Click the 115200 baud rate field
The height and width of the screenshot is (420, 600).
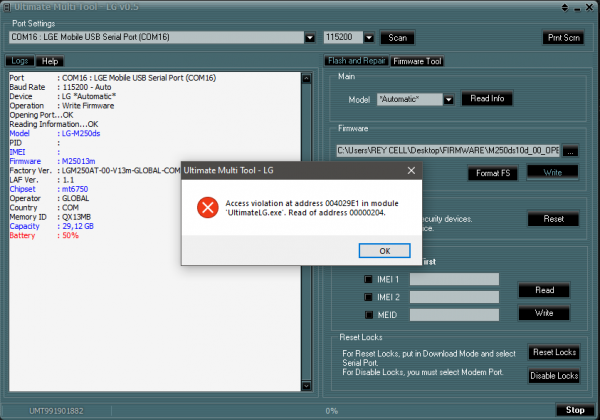343,37
